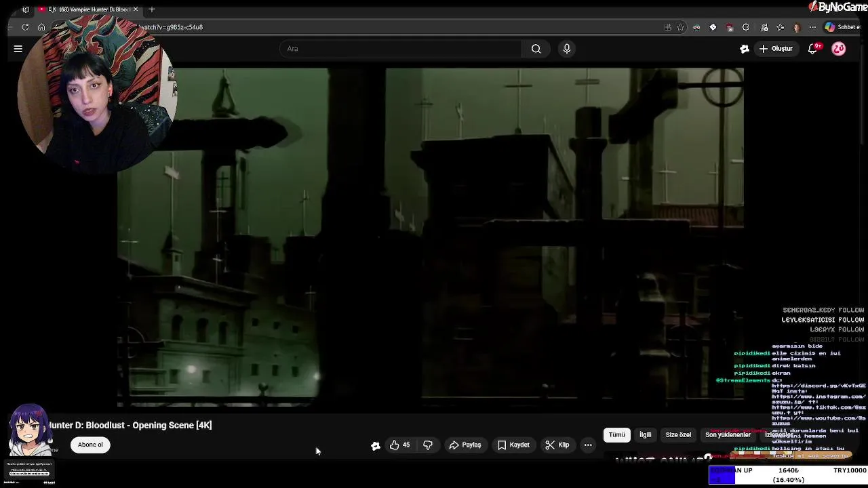Click the red calendar extension icon
868x488 pixels.
pyautogui.click(x=729, y=27)
